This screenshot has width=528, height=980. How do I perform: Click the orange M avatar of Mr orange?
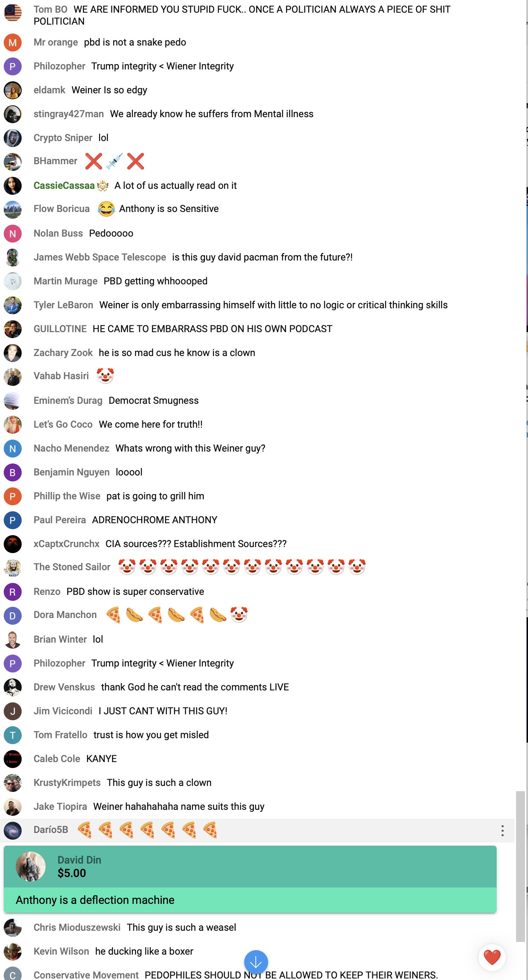pos(13,43)
